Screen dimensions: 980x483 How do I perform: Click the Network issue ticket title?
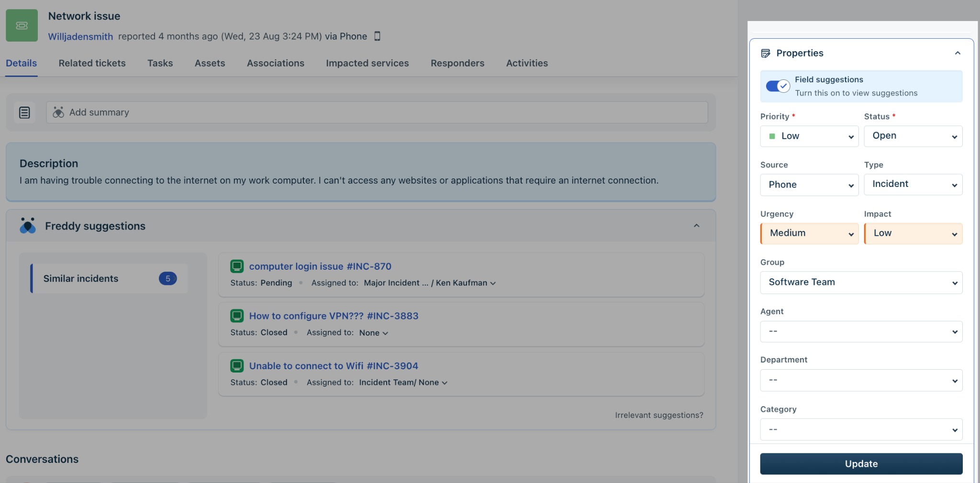pyautogui.click(x=84, y=16)
